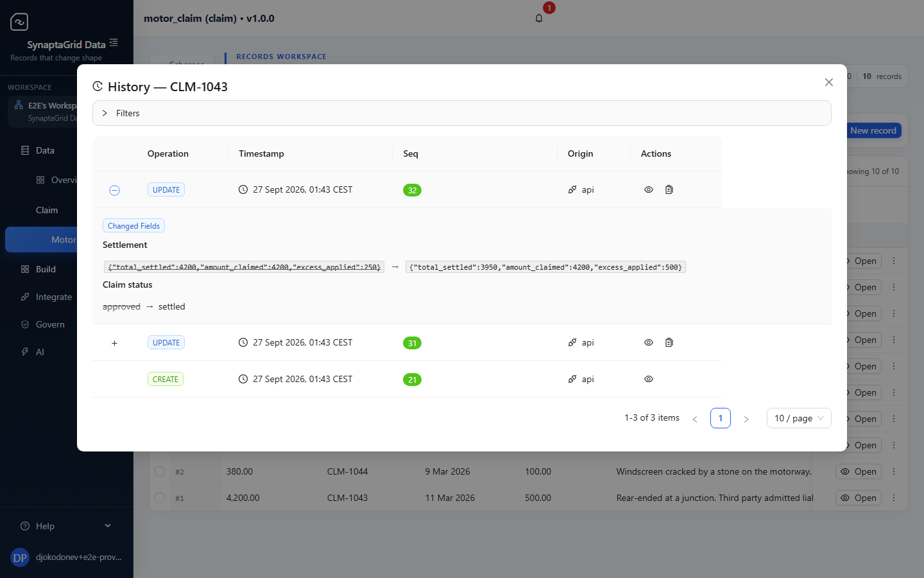Close the History CLM-1043 dialog
This screenshot has width=924, height=578.
click(x=829, y=82)
